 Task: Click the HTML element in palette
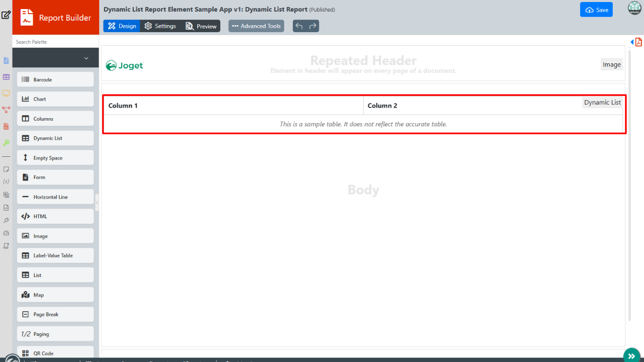[55, 216]
